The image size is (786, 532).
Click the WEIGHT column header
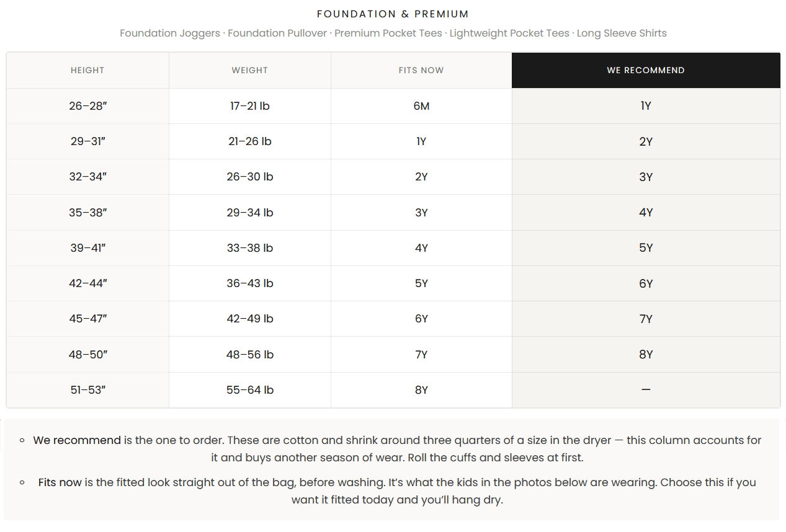[250, 70]
